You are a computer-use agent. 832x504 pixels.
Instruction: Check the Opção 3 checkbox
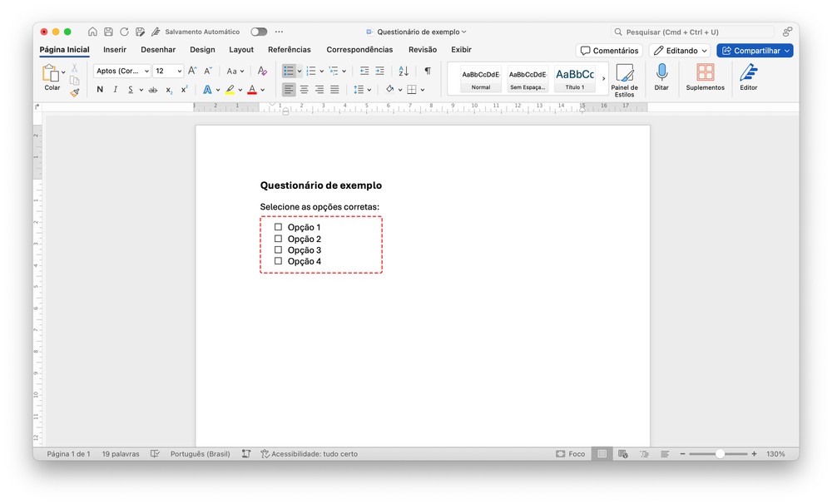pyautogui.click(x=279, y=250)
